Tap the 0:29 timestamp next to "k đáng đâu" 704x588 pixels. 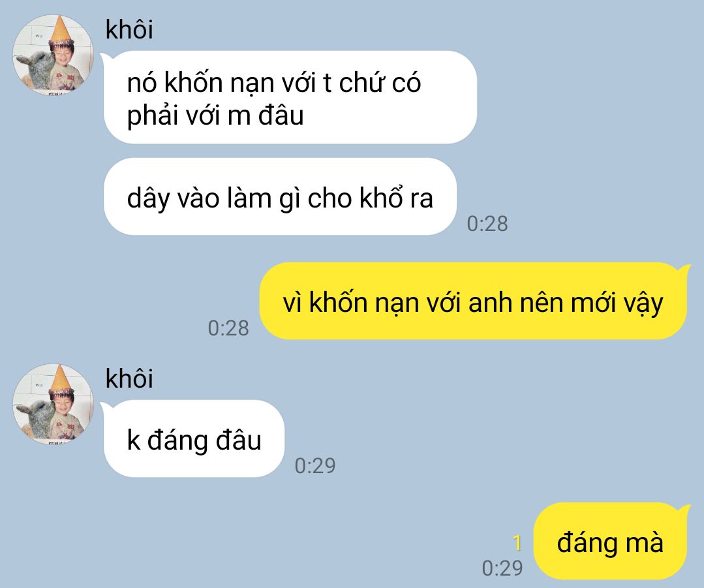(x=315, y=466)
